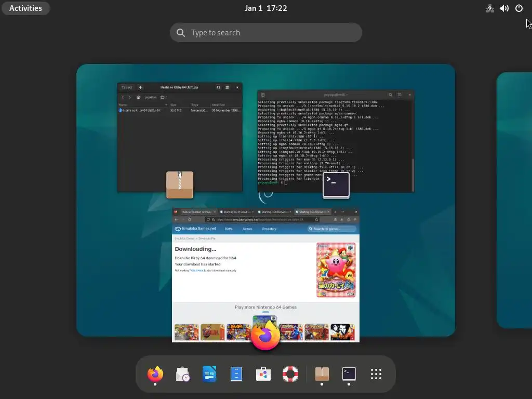
Task: Select the Terminal window thumbnail
Action: (x=336, y=141)
